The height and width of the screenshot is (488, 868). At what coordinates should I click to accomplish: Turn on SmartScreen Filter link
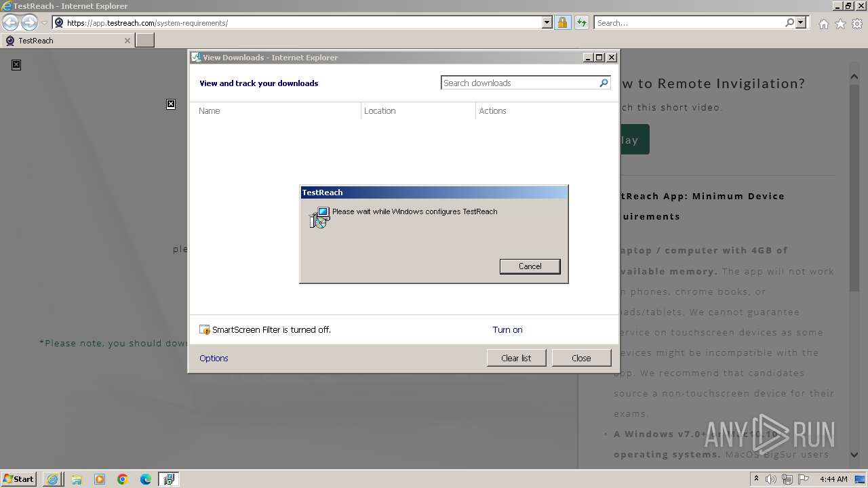click(x=507, y=330)
